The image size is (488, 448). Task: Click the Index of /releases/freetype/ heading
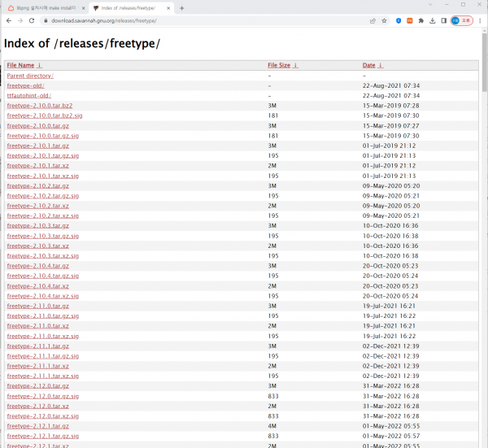click(x=82, y=44)
